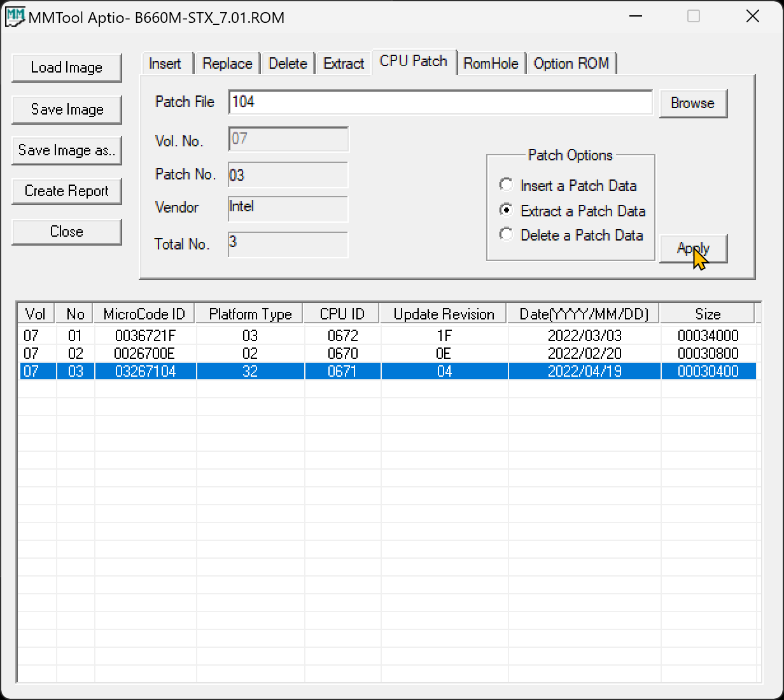The image size is (784, 700).
Task: Open the RomHole tab
Action: tap(491, 64)
